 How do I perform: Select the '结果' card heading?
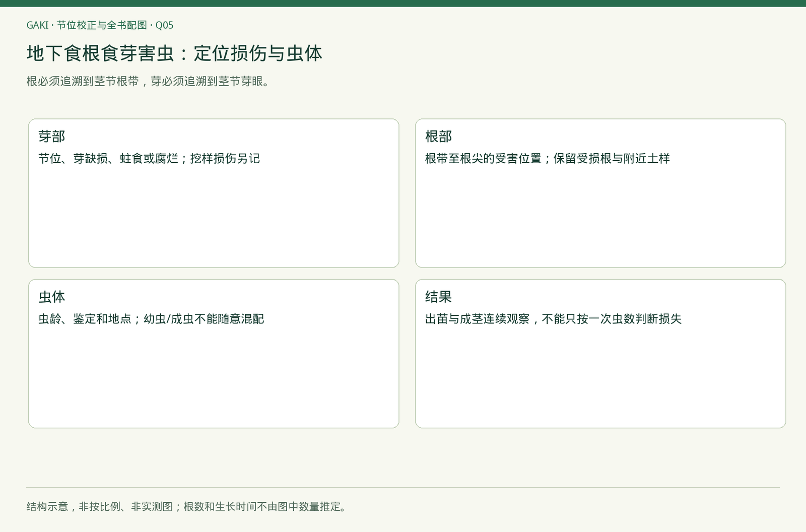(x=439, y=297)
